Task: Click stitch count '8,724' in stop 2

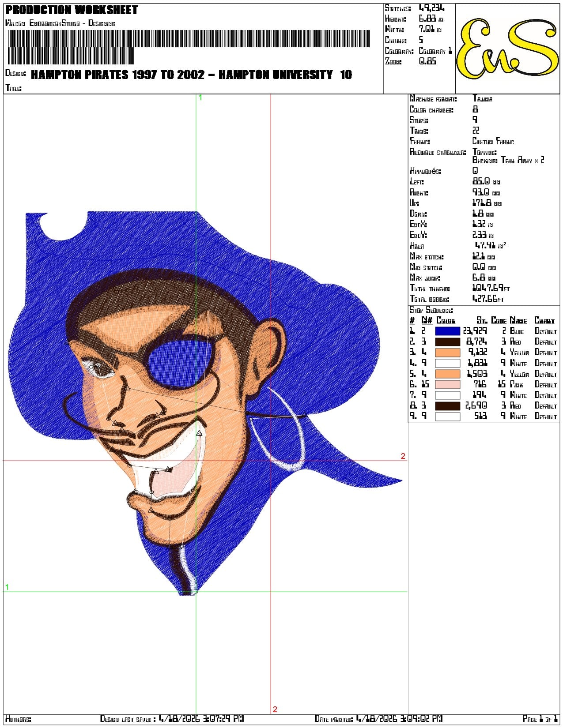Action: [x=477, y=341]
